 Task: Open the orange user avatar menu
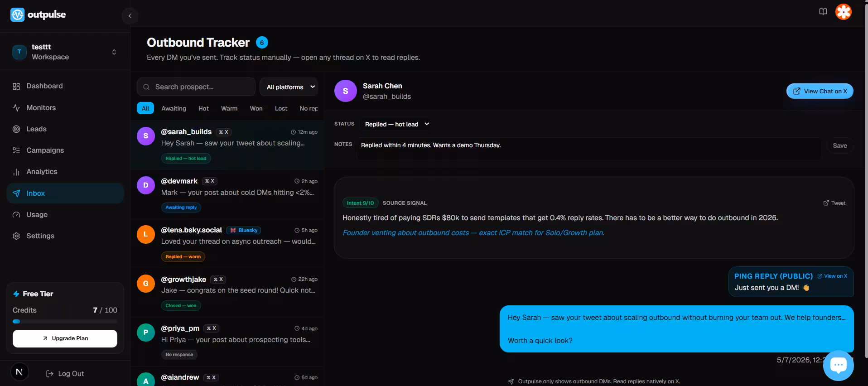(x=844, y=12)
